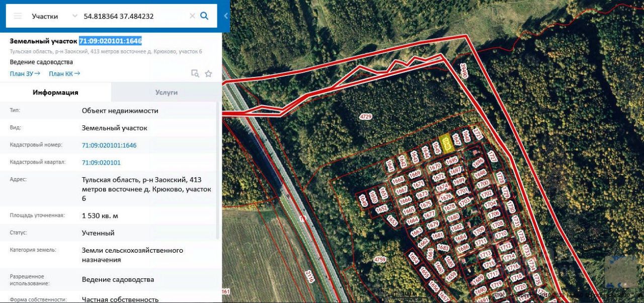Click the find-on-map icon beside the star
Image resolution: width=644 pixels, height=303 pixels.
195,73
